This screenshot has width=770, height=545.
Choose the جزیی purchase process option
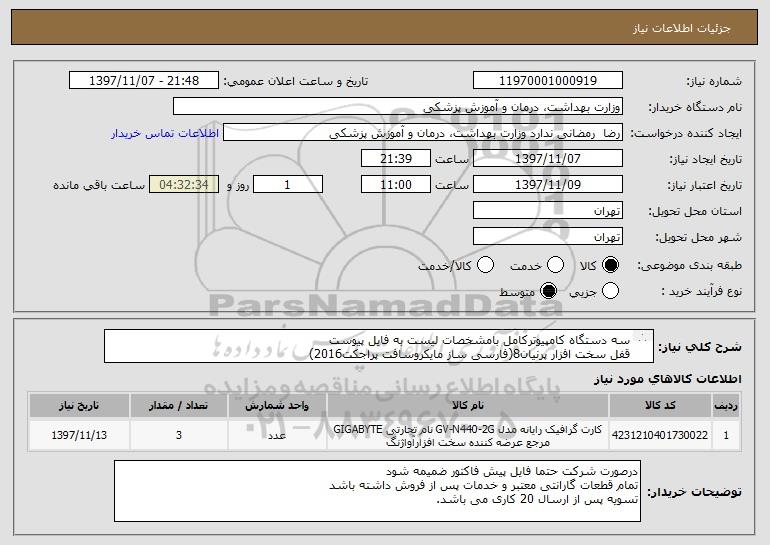(610, 291)
